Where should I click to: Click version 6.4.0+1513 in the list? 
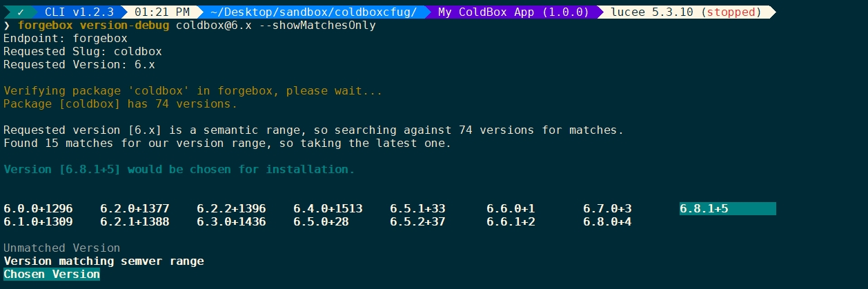(x=328, y=208)
